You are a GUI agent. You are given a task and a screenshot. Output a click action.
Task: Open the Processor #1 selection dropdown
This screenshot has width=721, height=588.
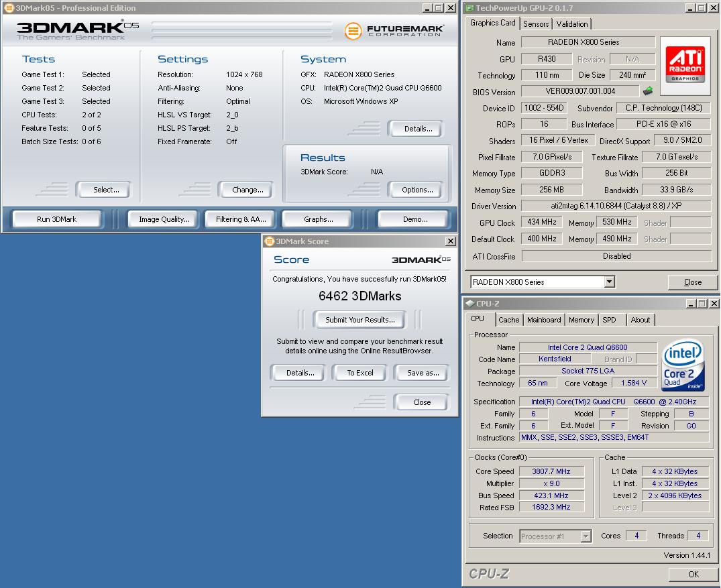coord(586,536)
